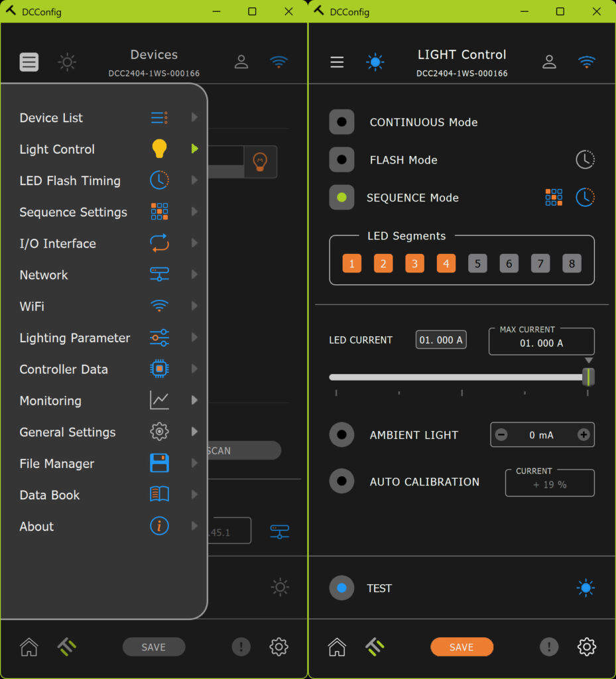Click the user profile icon in Devices header

tap(241, 62)
